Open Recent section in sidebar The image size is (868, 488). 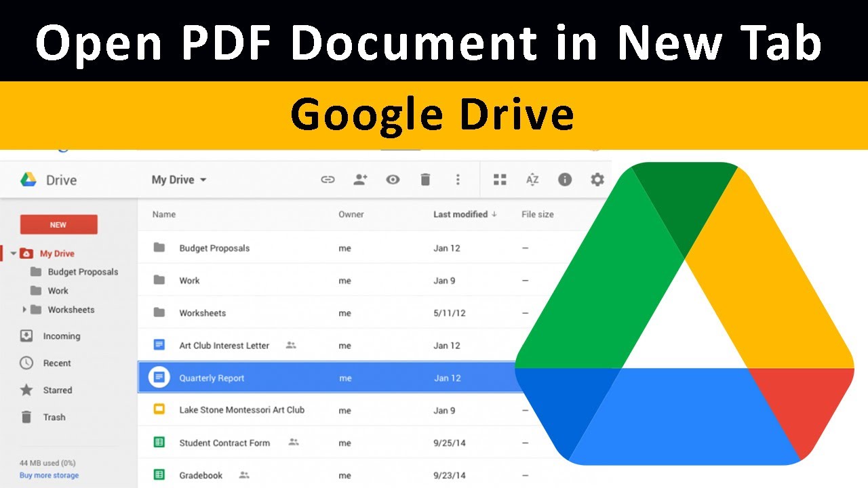(x=57, y=363)
